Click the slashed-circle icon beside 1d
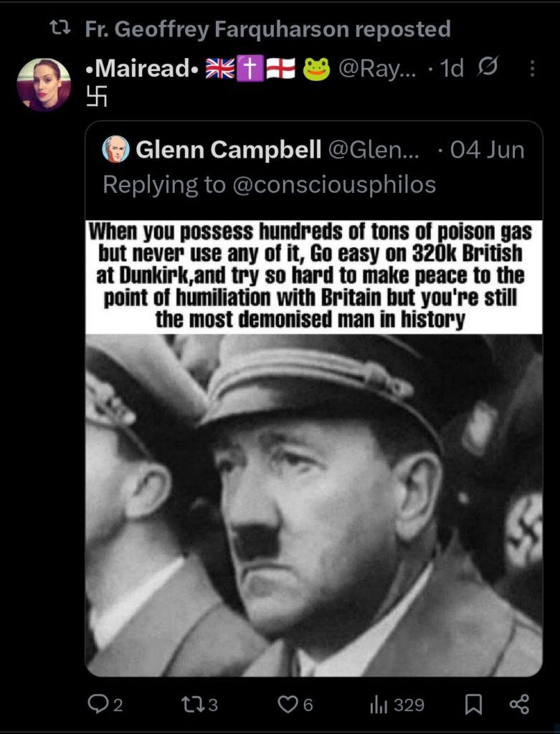 488,68
